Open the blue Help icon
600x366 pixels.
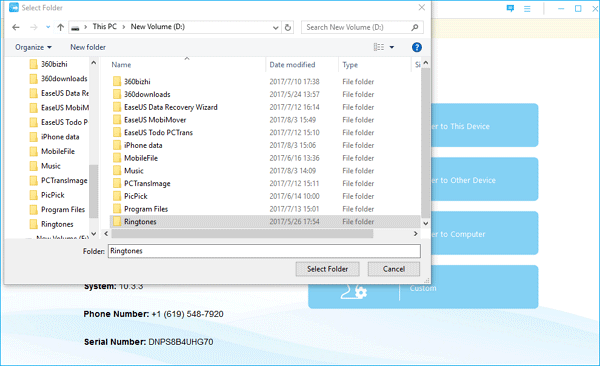[417, 47]
